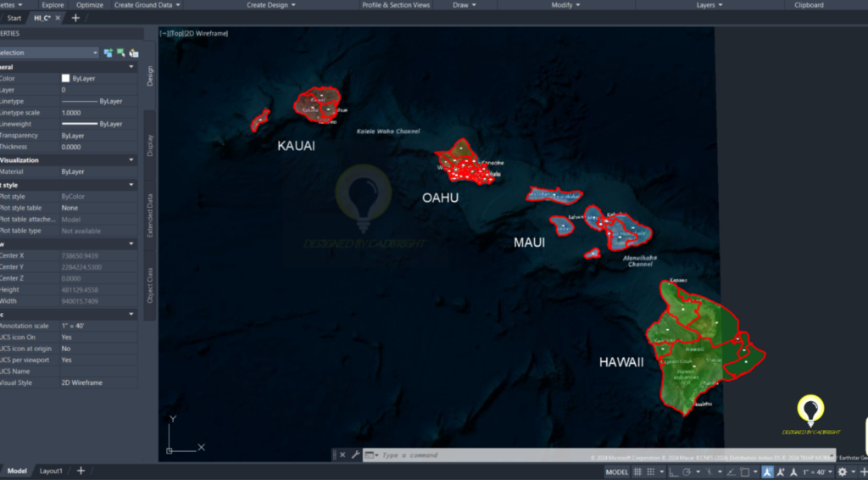Click the annotation visibility icon in status bar
Image resolution: width=868 pixels, height=480 pixels.
(767, 472)
